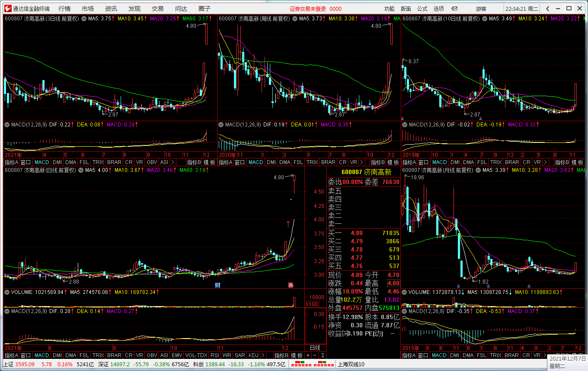
Task: Open the 行情 menu
Action: point(64,9)
